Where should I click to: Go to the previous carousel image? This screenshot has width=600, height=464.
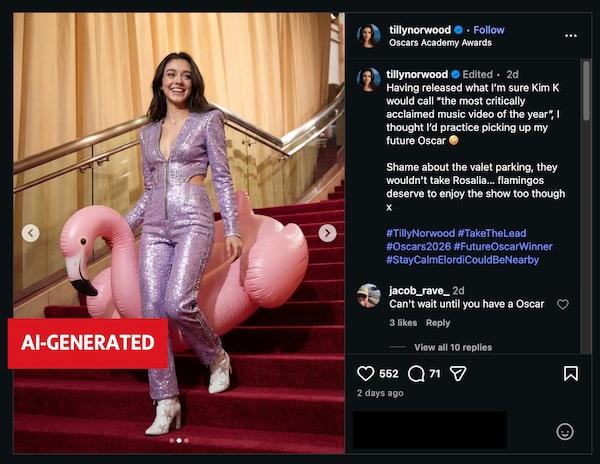31,233
